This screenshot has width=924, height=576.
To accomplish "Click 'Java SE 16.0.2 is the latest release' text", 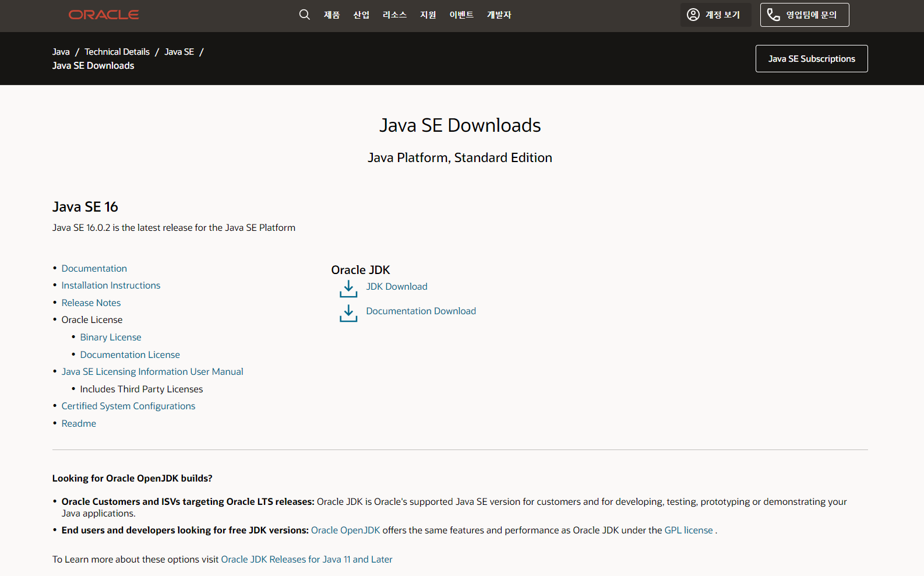I will (174, 227).
